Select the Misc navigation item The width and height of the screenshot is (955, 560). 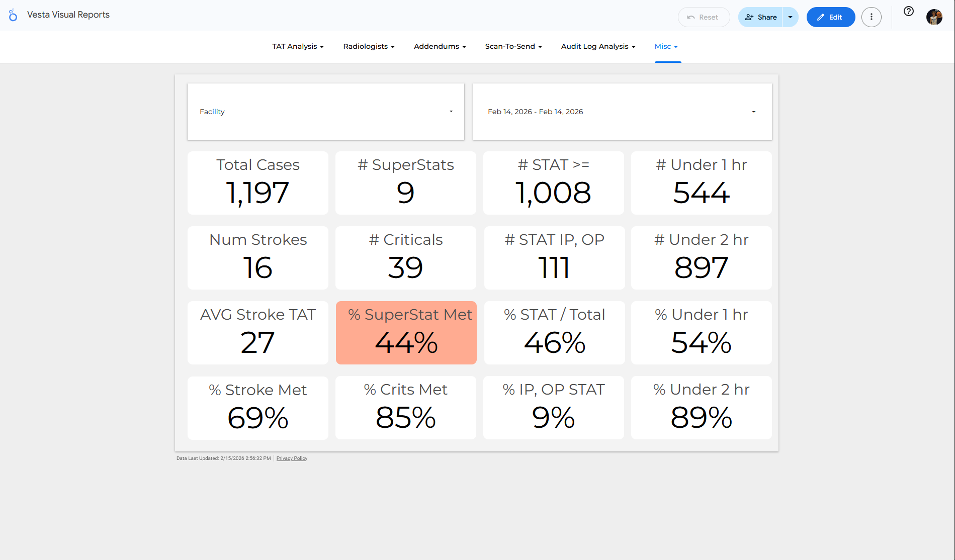pos(666,46)
